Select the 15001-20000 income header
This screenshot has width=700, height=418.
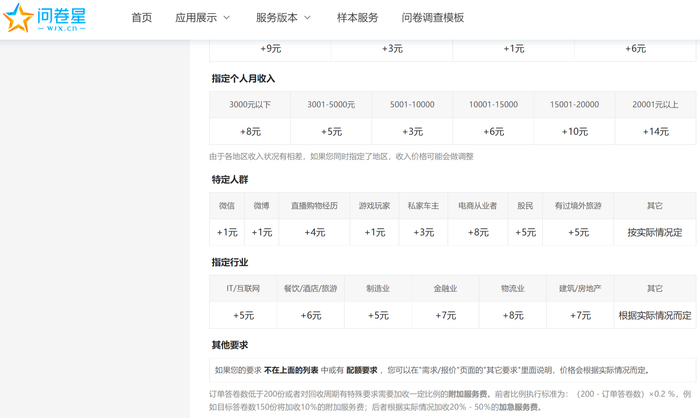(x=575, y=104)
